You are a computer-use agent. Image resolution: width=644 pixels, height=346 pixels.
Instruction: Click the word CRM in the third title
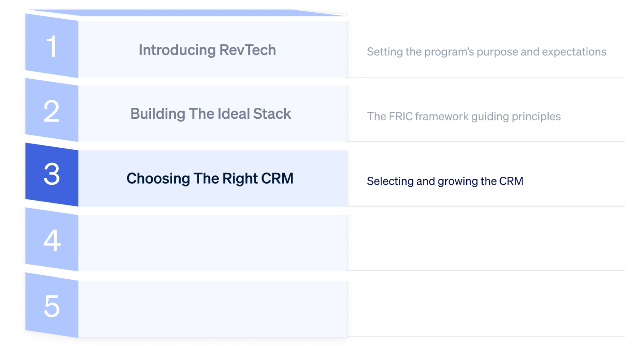(277, 178)
